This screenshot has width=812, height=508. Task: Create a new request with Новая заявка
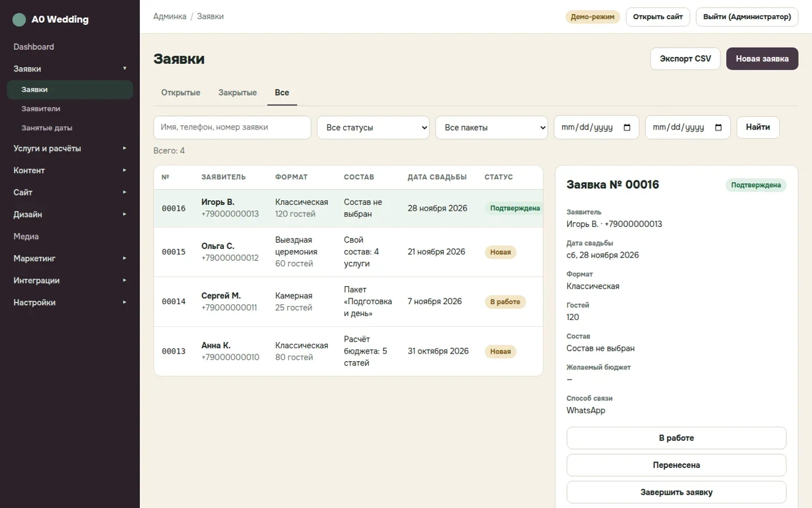[762, 59]
